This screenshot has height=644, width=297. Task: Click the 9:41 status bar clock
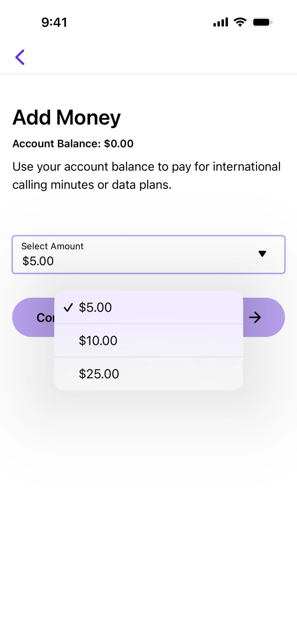(54, 22)
